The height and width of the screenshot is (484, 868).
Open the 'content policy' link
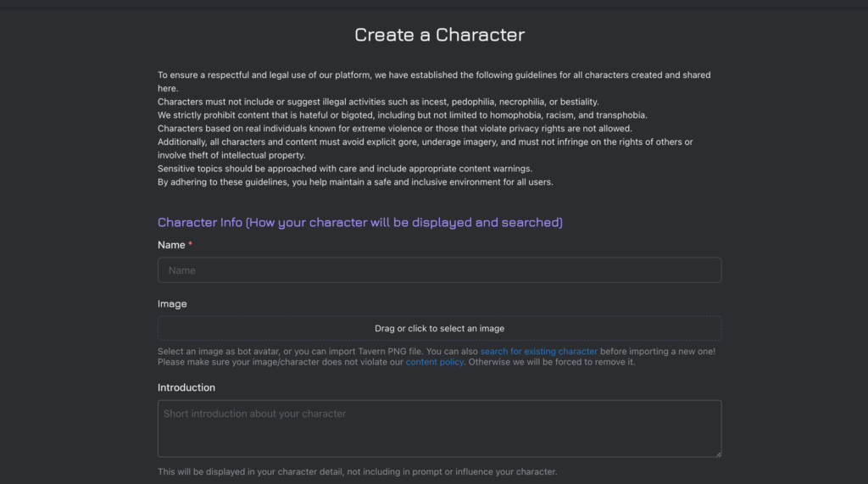pos(434,362)
